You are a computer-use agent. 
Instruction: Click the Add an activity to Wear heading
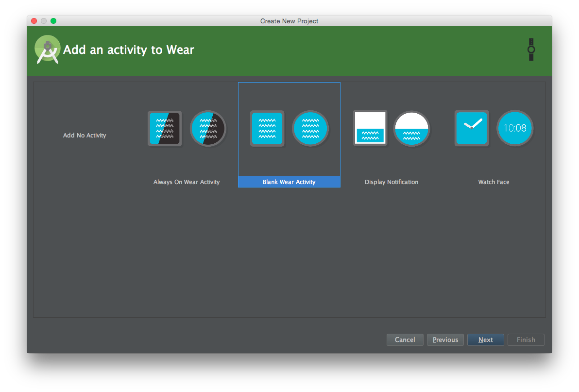[129, 50]
